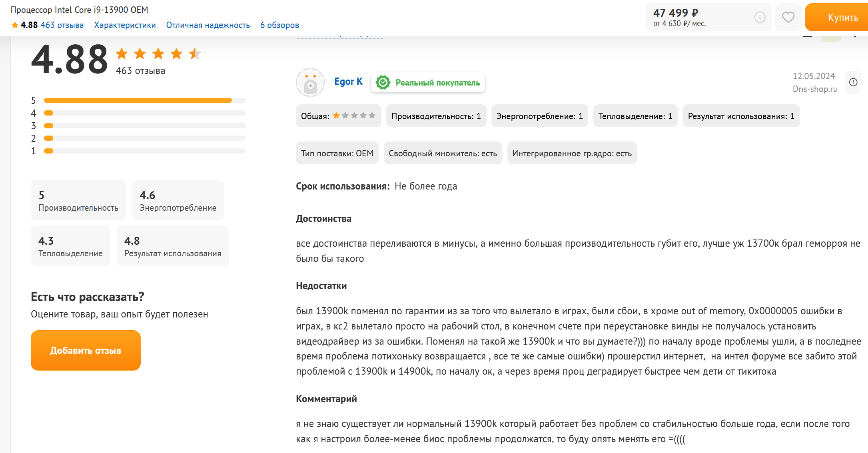
Task: Open the 6 обзоров link
Action: [x=279, y=25]
